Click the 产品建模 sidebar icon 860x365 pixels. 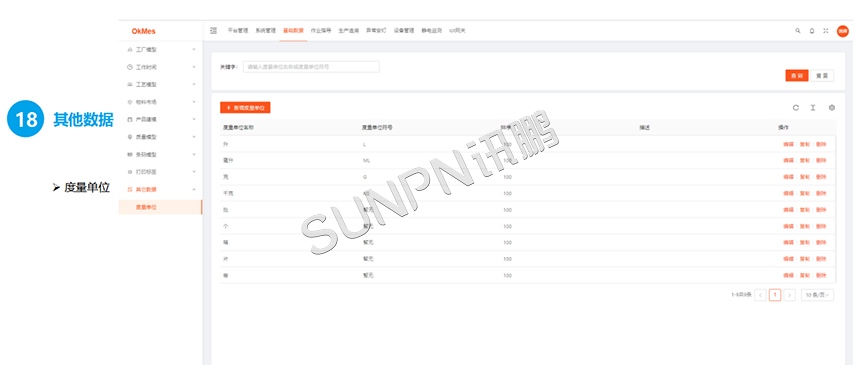click(130, 119)
